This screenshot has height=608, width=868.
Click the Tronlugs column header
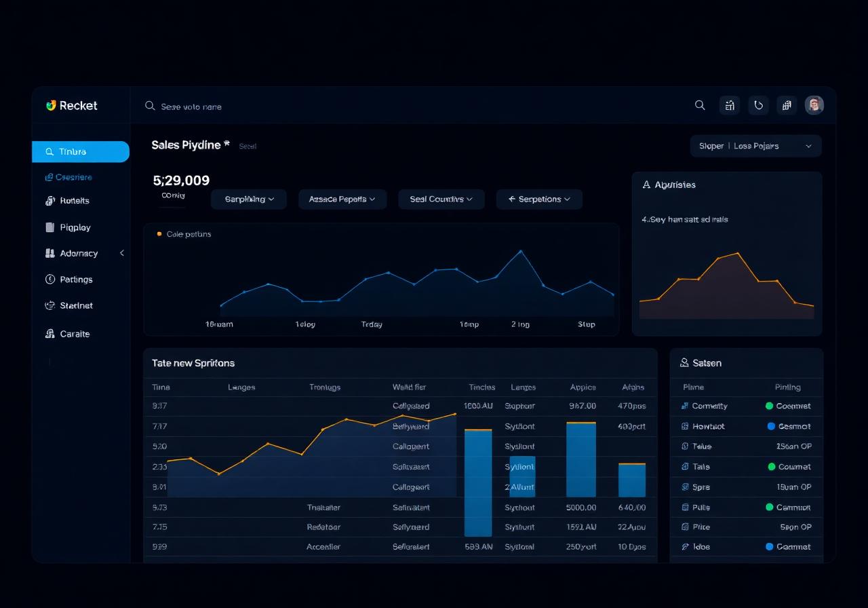pyautogui.click(x=325, y=387)
